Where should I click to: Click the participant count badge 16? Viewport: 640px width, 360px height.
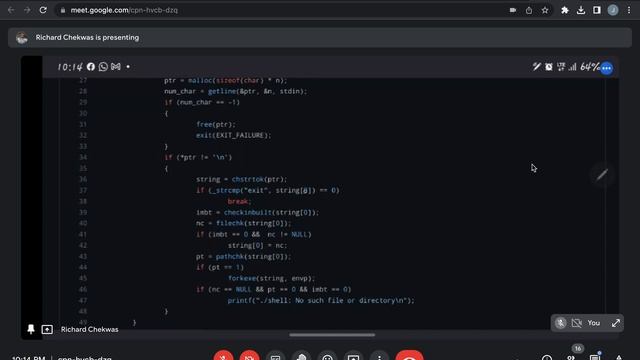tap(577, 348)
